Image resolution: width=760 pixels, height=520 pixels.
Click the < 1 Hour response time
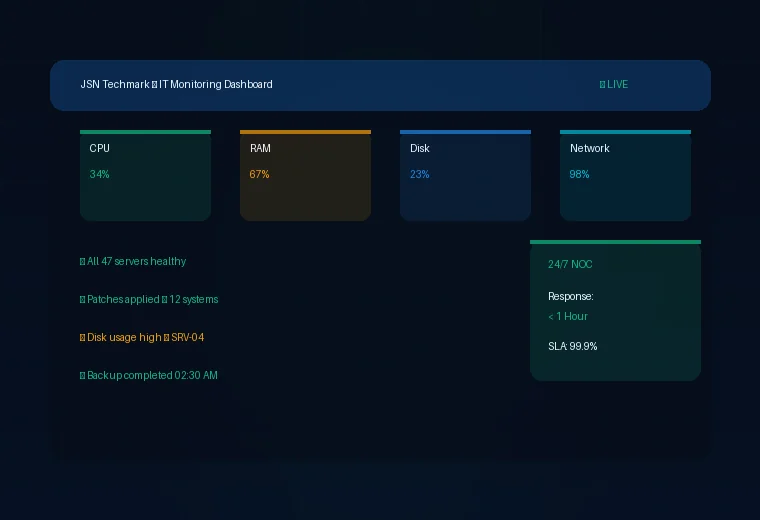point(568,317)
